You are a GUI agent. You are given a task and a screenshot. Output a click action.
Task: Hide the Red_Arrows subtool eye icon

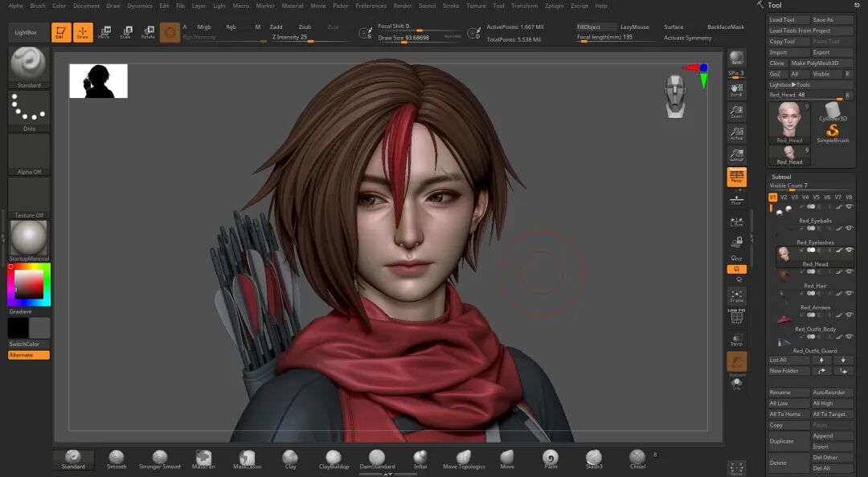coord(850,293)
